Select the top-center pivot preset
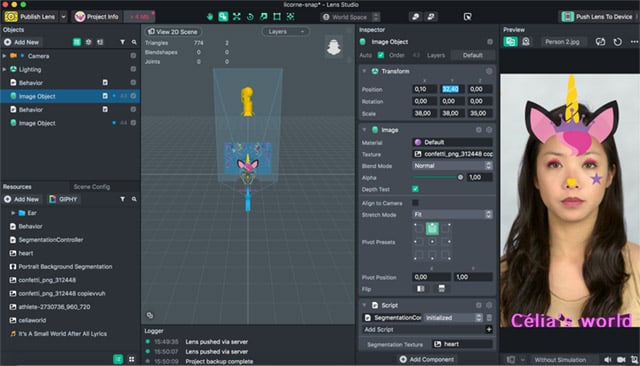 [432, 228]
